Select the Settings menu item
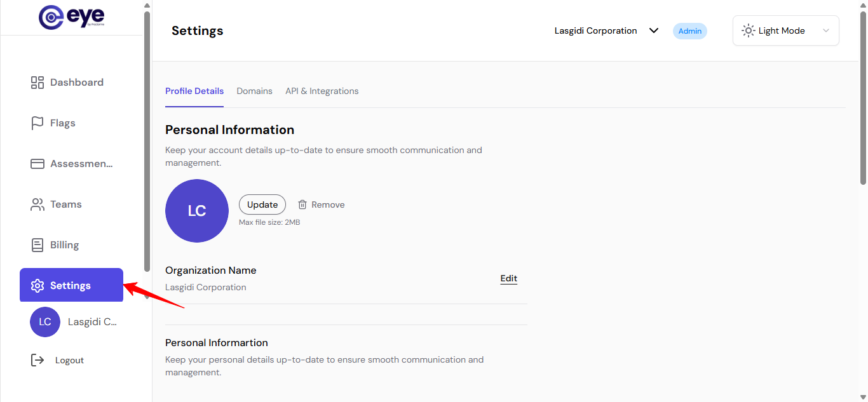 71,285
